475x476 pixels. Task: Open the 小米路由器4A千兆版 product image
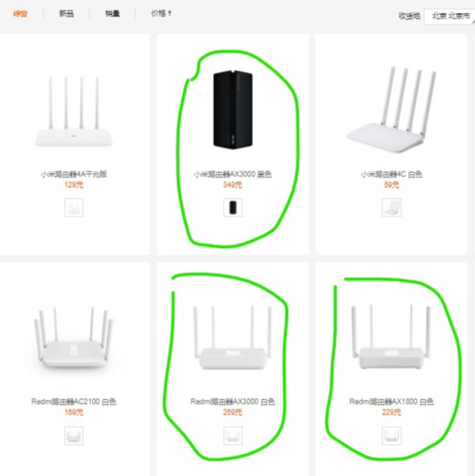[x=74, y=112]
